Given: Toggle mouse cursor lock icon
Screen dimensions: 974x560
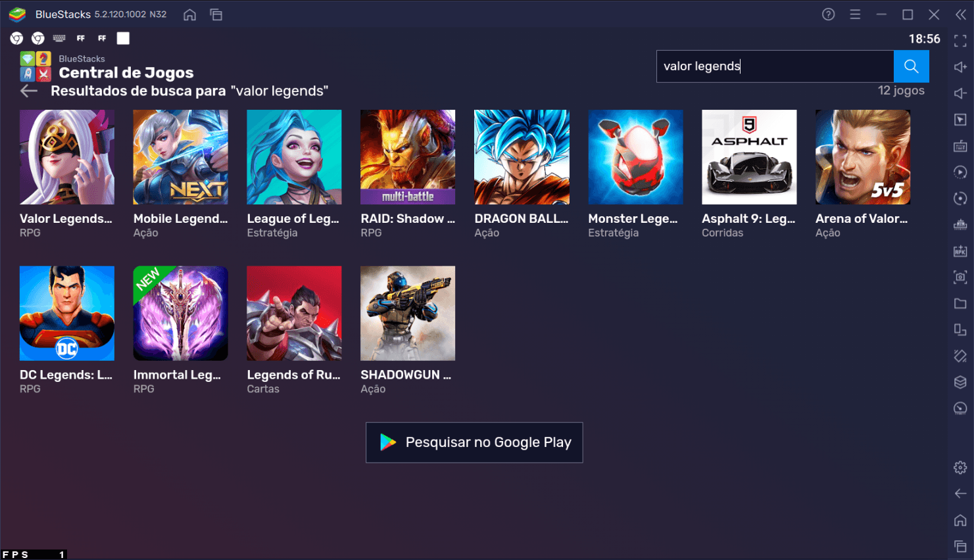Looking at the screenshot, I should pyautogui.click(x=960, y=120).
